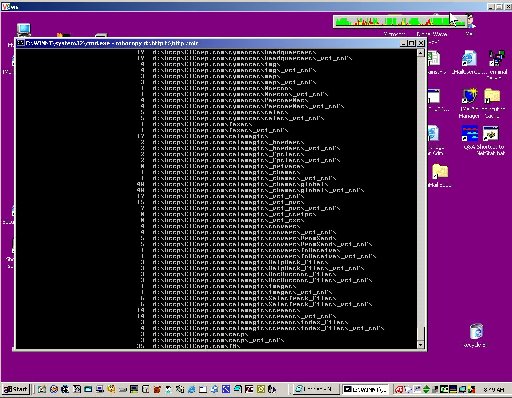Select the command prompt taskbar button
The height and width of the screenshot is (398, 512).
click(365, 389)
